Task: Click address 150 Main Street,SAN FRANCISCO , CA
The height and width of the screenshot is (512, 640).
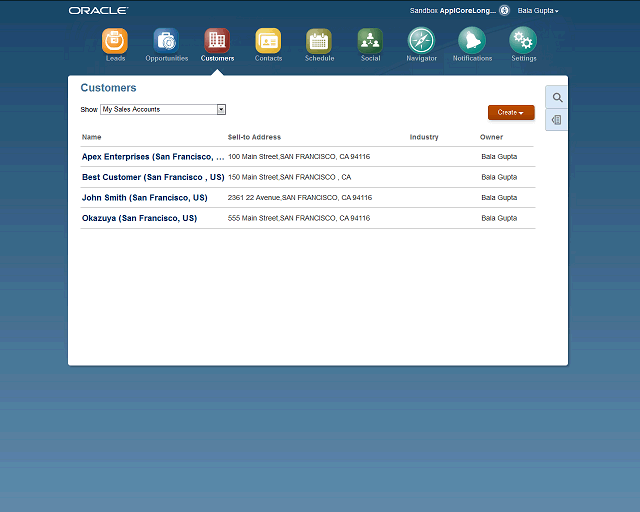Action: [289, 177]
